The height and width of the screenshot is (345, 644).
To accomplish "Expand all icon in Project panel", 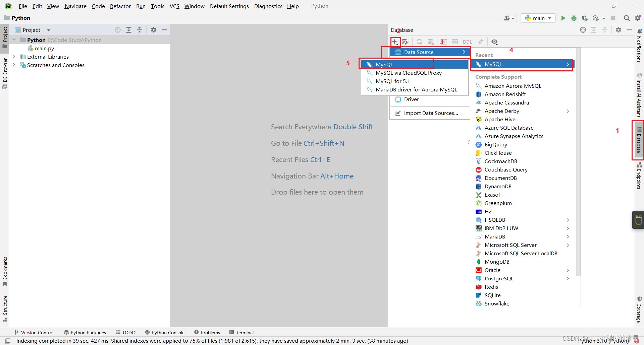I will [x=129, y=30].
